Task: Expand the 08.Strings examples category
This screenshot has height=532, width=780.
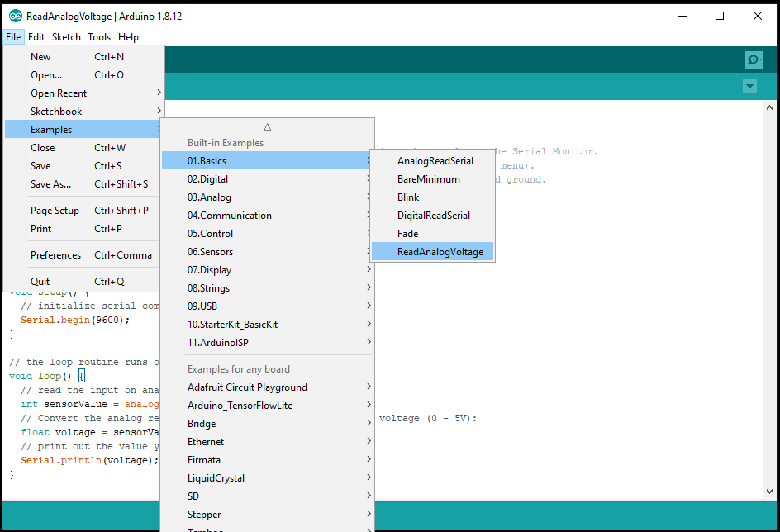Action: 267,287
